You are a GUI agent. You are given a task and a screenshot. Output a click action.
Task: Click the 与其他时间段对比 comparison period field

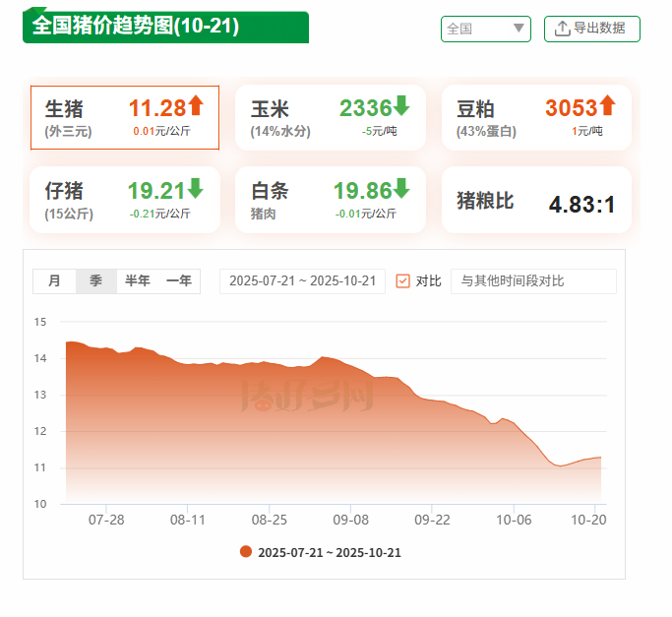[532, 281]
